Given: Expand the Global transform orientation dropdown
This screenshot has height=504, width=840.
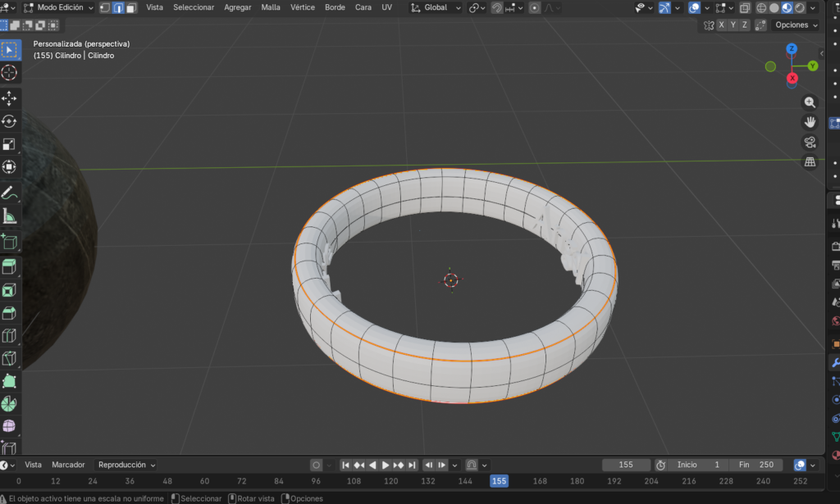Looking at the screenshot, I should coord(435,7).
